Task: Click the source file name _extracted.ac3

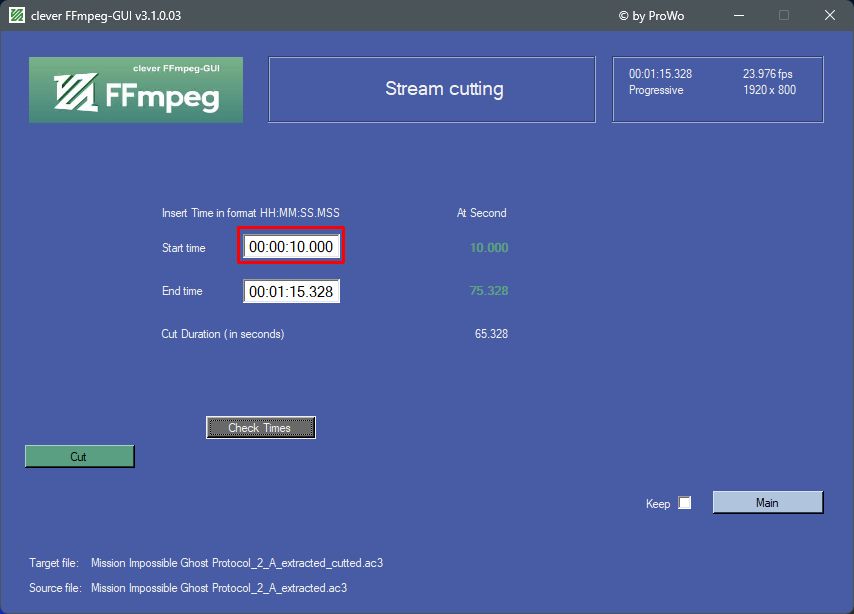Action: coord(219,588)
